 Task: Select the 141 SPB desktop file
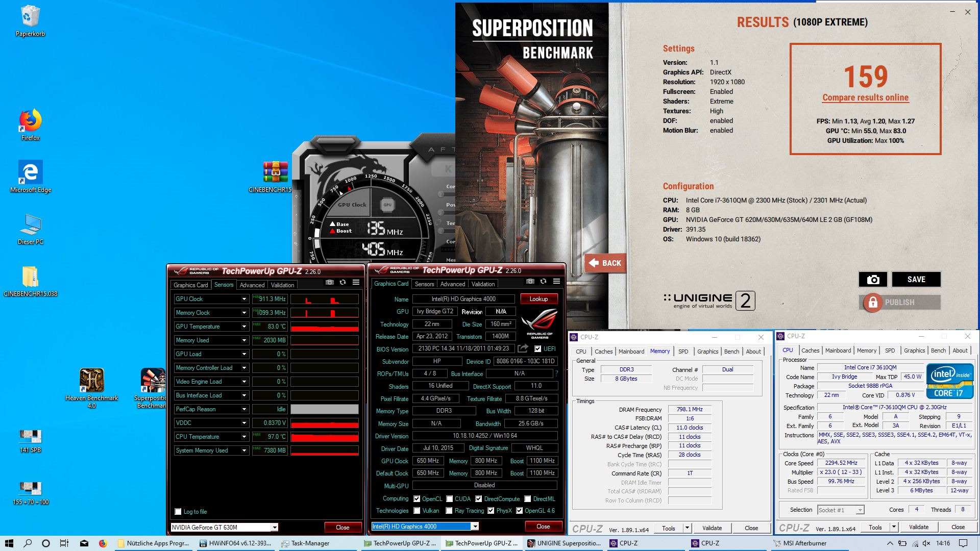[x=30, y=441]
